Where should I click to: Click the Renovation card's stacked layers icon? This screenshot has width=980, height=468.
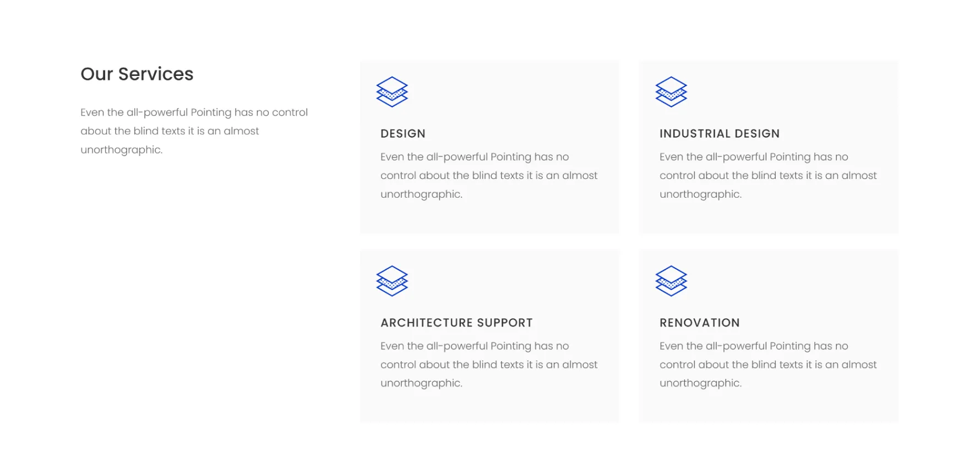671,281
